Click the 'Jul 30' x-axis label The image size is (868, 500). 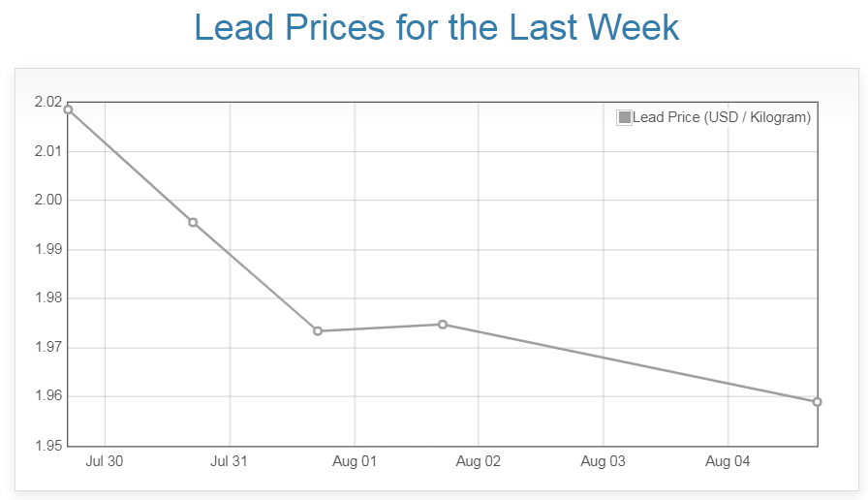pyautogui.click(x=105, y=462)
